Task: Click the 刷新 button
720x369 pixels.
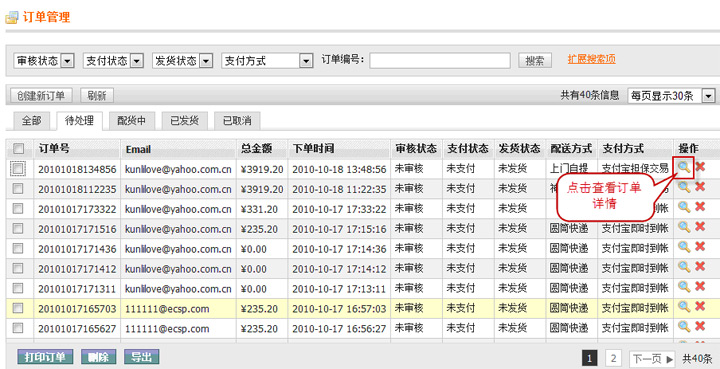Action: coord(97,96)
